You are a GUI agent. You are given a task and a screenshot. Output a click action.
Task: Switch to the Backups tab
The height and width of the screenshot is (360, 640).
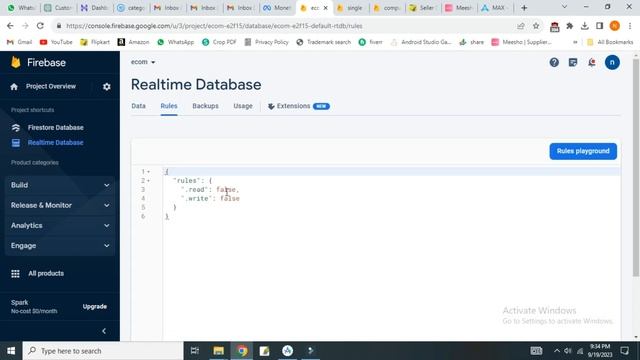[205, 106]
